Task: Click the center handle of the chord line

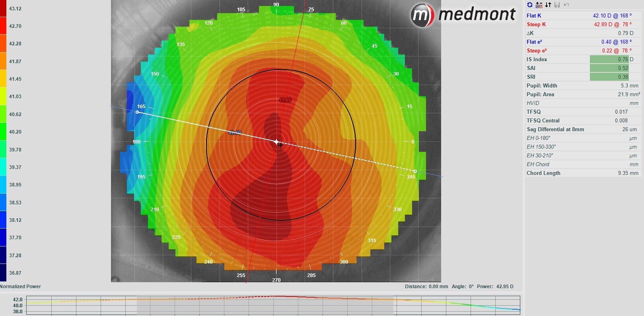Action: click(x=276, y=142)
